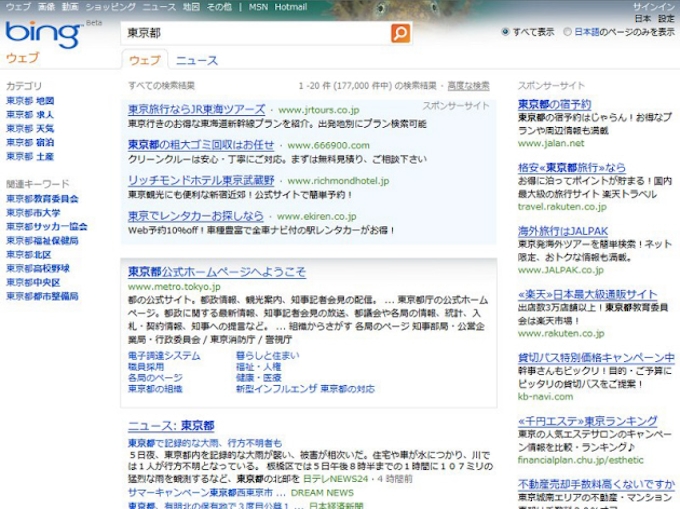Click the ニュース: 東京都 heading link
This screenshot has width=680, height=509.
[171, 426]
